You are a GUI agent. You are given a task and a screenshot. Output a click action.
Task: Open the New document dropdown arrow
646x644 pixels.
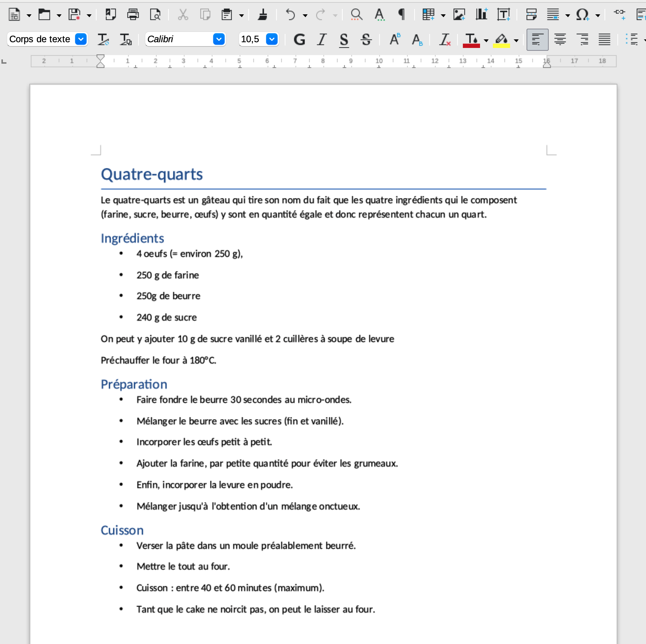pyautogui.click(x=29, y=15)
